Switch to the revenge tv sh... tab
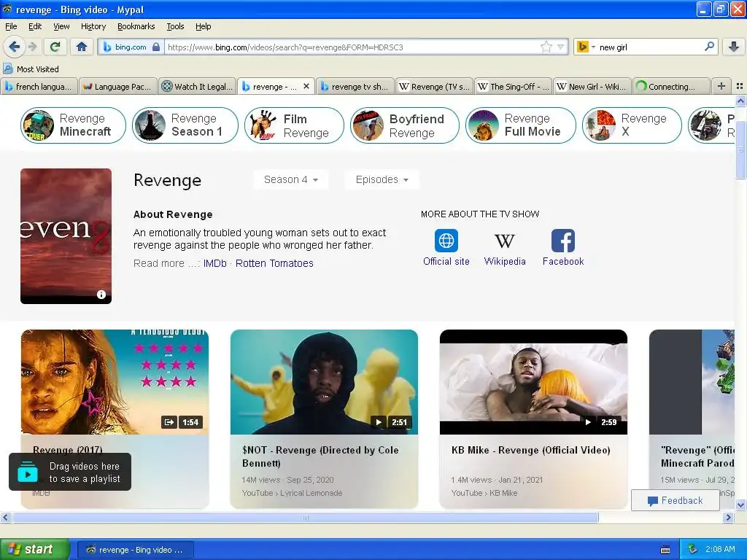The image size is (747, 560). pos(355,86)
